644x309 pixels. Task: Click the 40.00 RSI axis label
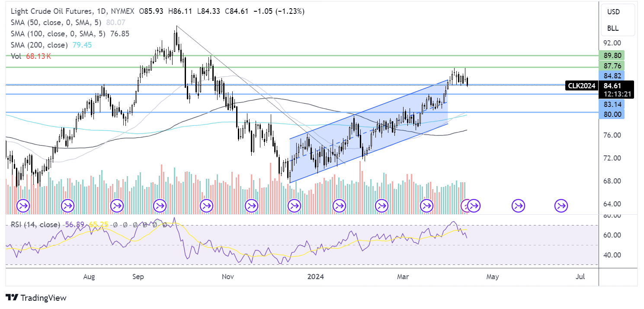(613, 255)
